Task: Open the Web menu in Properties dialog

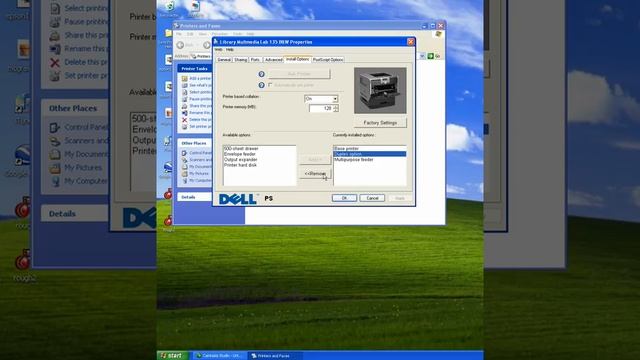Action: 219,50
